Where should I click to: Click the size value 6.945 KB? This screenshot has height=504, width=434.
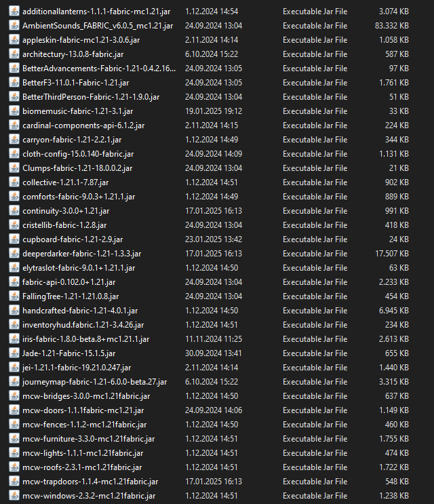(x=393, y=311)
